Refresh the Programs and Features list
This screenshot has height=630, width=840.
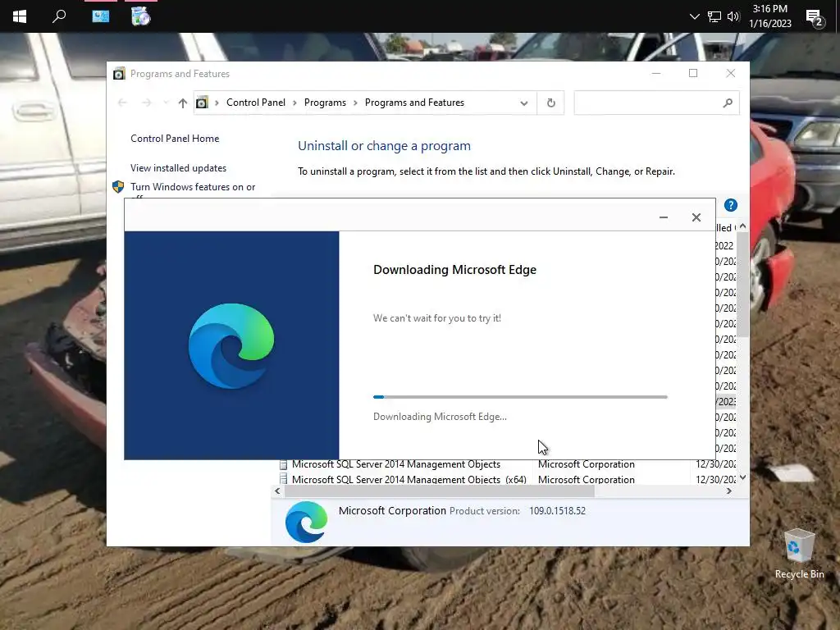pyautogui.click(x=550, y=103)
